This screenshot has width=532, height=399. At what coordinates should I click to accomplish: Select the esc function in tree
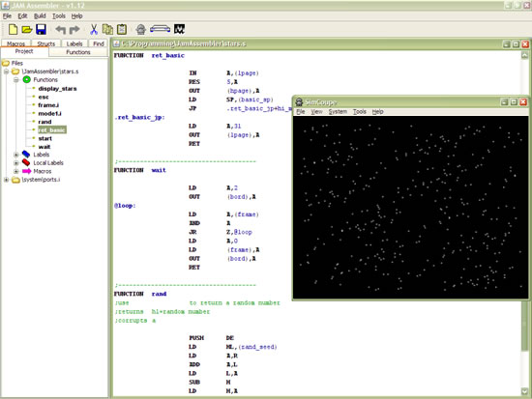44,98
